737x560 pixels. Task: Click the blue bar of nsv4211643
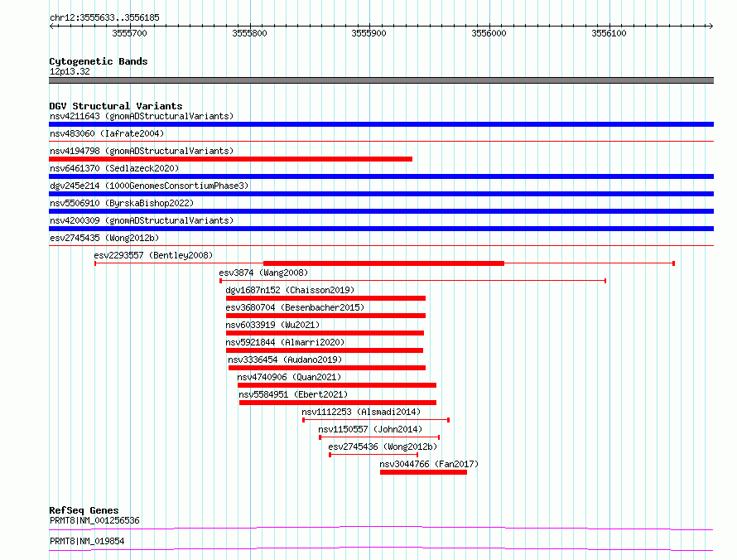[x=381, y=124]
